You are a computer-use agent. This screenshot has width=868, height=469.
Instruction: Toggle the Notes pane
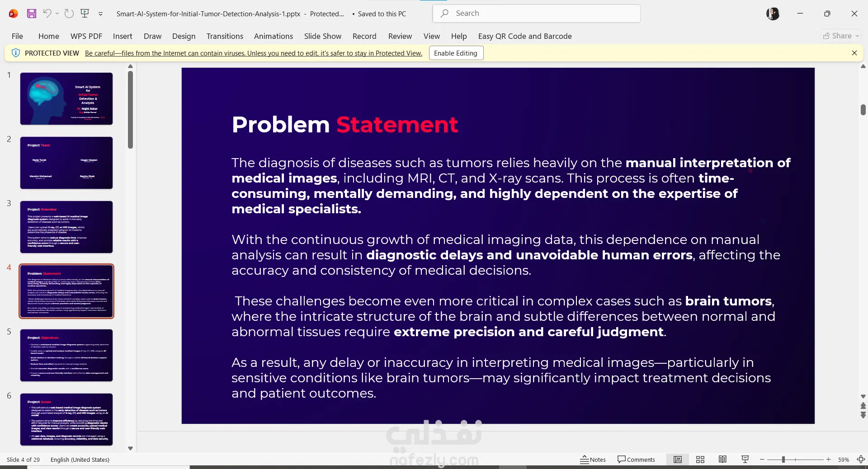(593, 460)
